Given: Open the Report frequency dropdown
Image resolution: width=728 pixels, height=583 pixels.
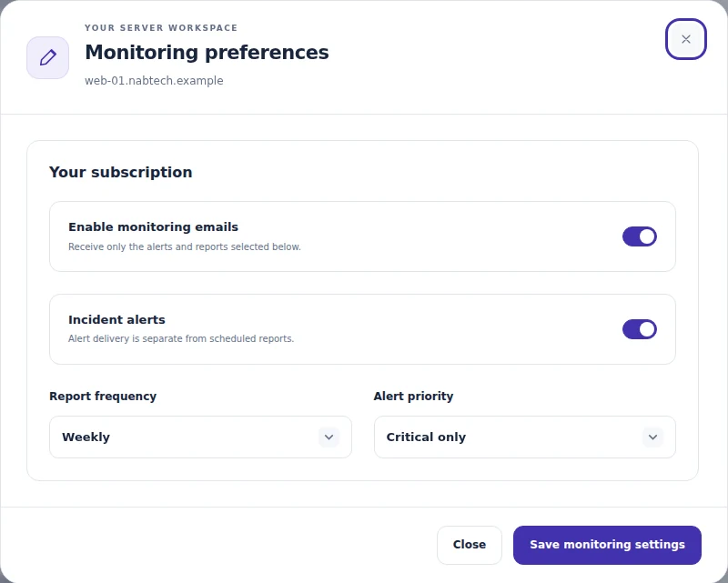Looking at the screenshot, I should point(200,437).
